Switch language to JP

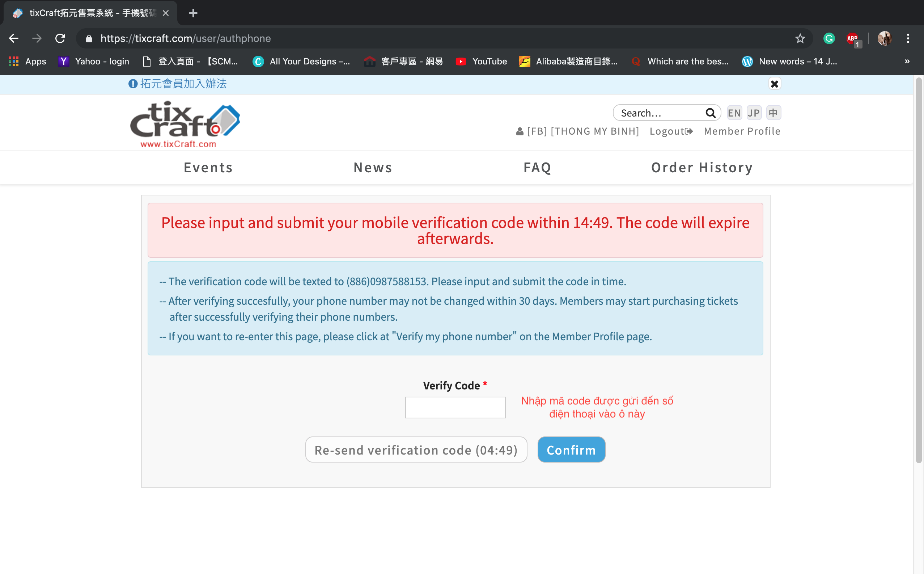pyautogui.click(x=754, y=113)
